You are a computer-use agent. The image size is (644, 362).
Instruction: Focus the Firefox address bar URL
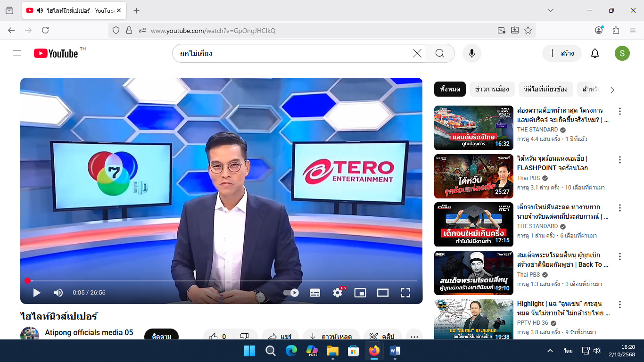[x=321, y=31]
